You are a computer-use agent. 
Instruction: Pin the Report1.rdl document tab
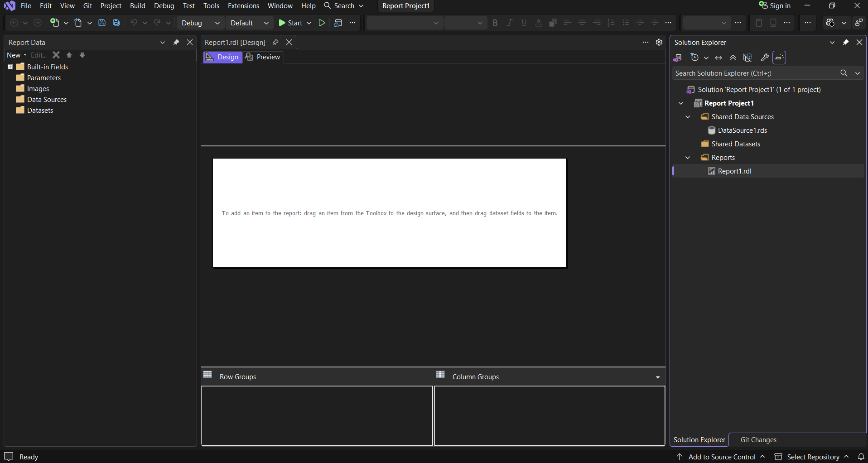point(275,42)
